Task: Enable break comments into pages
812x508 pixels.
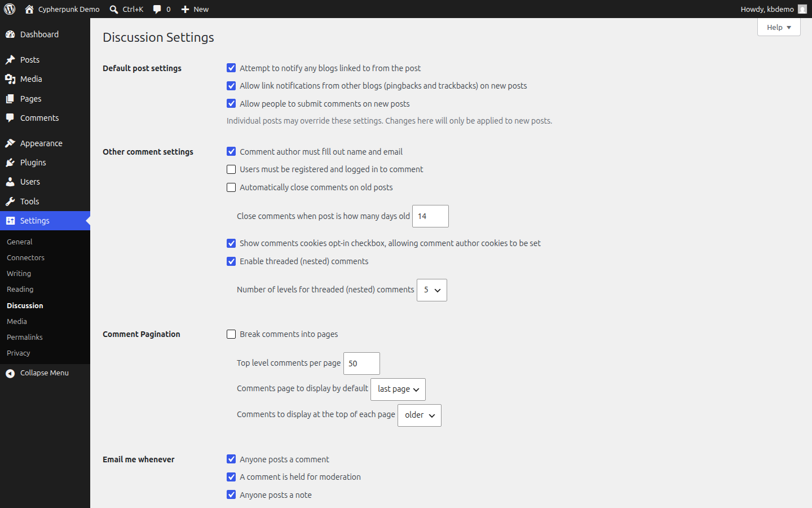Action: tap(231, 334)
